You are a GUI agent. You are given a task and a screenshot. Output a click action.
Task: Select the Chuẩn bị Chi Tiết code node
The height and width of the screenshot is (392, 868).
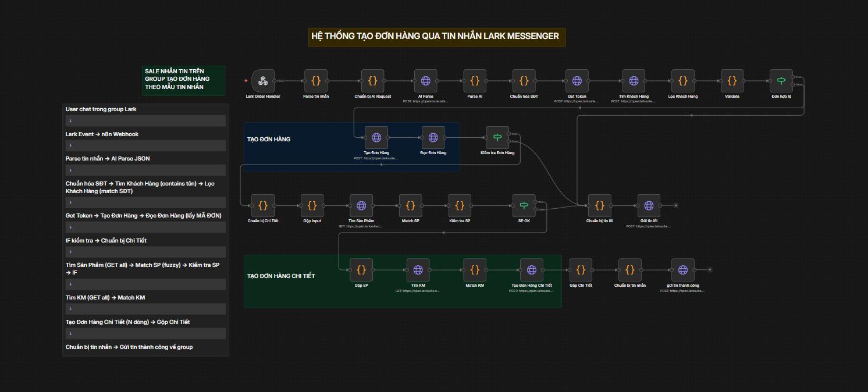[x=263, y=206]
